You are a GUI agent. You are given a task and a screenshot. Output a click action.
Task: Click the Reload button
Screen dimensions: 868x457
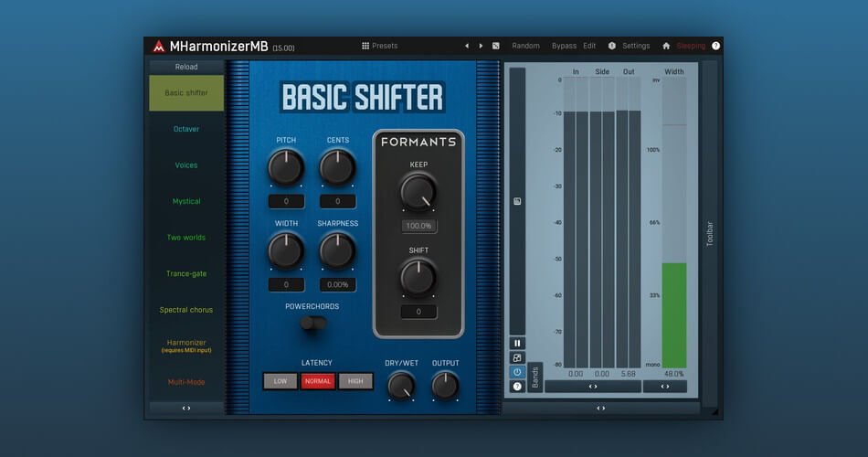pyautogui.click(x=186, y=67)
